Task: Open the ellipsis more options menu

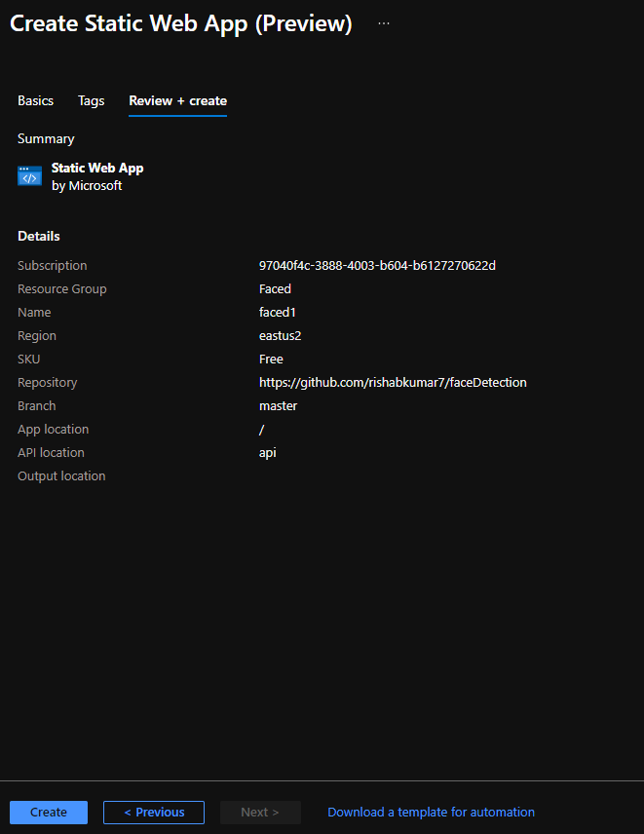Action: (x=384, y=23)
